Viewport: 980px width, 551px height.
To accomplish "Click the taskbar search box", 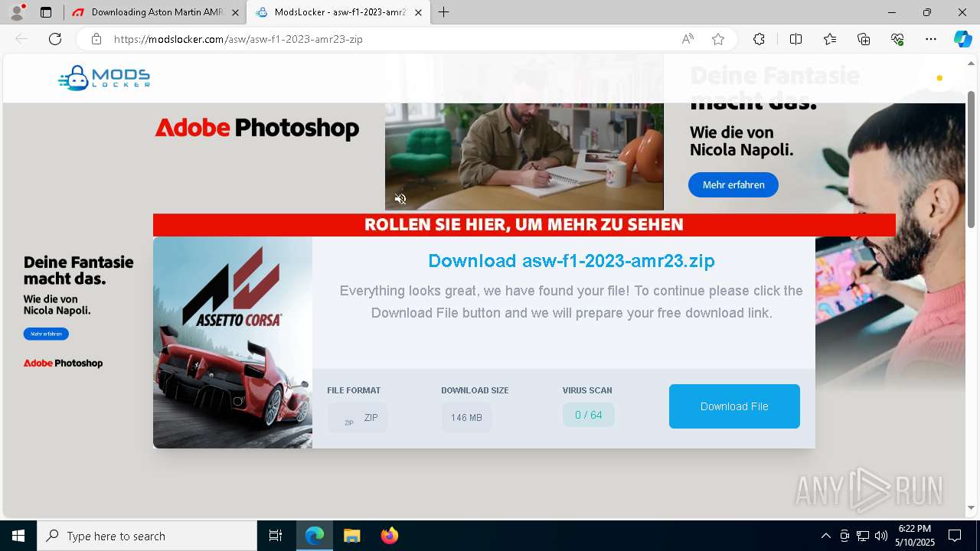I will point(147,536).
